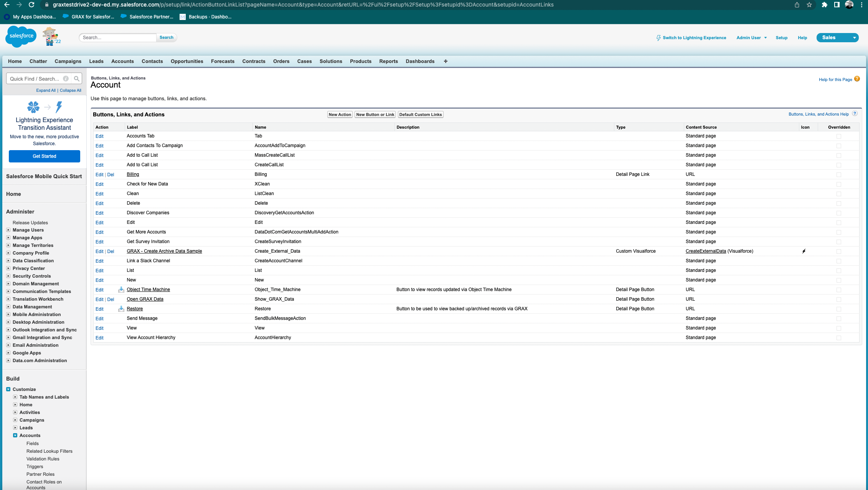Collapse the Customize section

click(8, 389)
